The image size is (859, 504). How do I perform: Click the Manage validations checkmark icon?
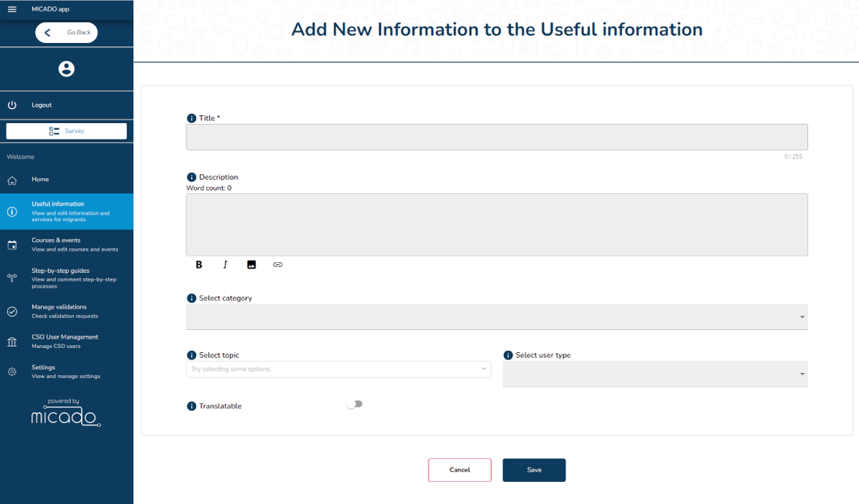pos(11,311)
